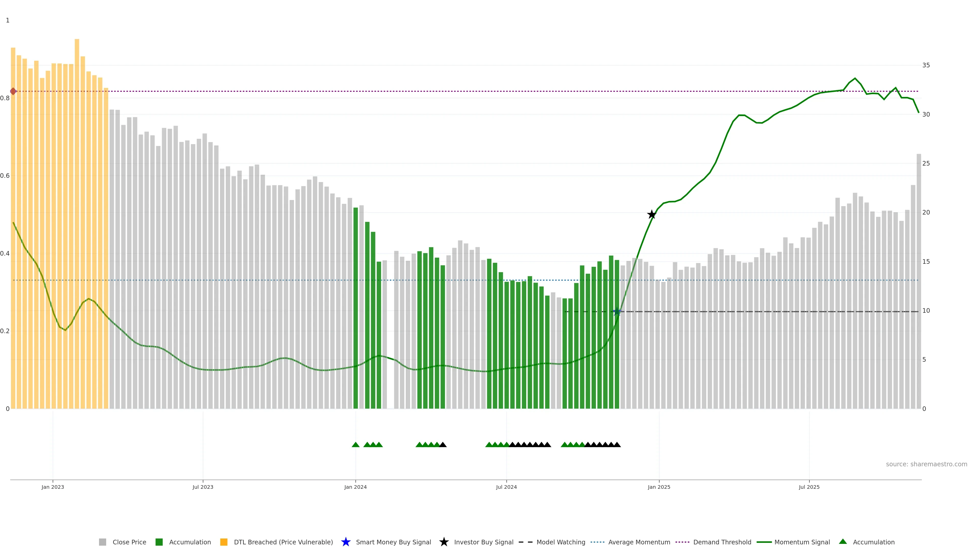Image resolution: width=980 pixels, height=551 pixels.
Task: Toggle DTL Breached (Price Vulnerable) legend entry
Action: tap(283, 542)
